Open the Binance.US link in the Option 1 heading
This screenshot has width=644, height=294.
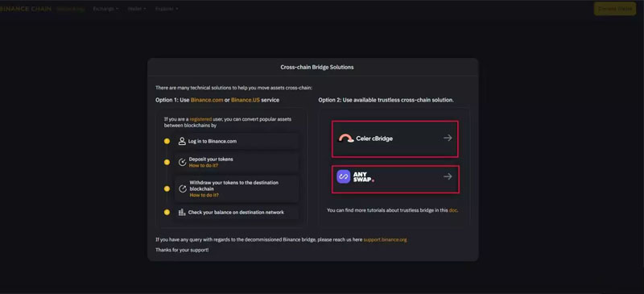click(x=246, y=100)
